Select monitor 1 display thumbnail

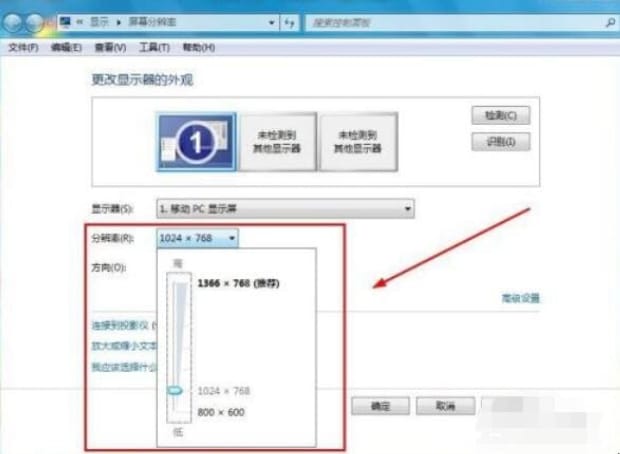(x=196, y=141)
